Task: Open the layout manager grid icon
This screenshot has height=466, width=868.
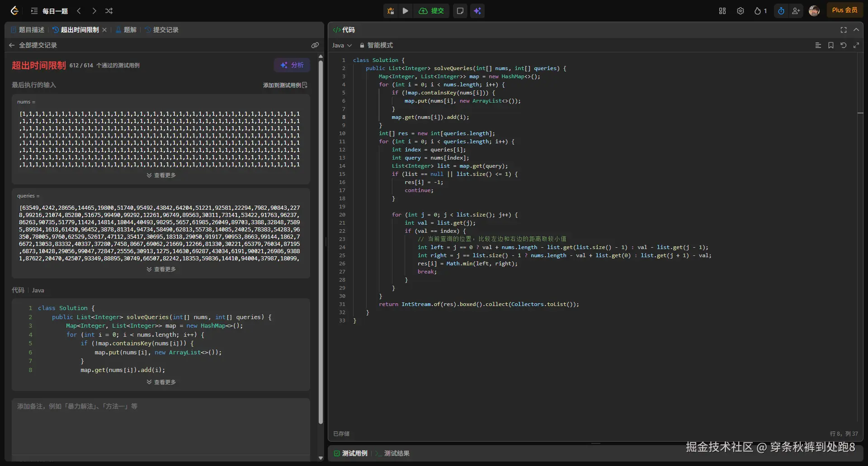Action: [x=722, y=11]
